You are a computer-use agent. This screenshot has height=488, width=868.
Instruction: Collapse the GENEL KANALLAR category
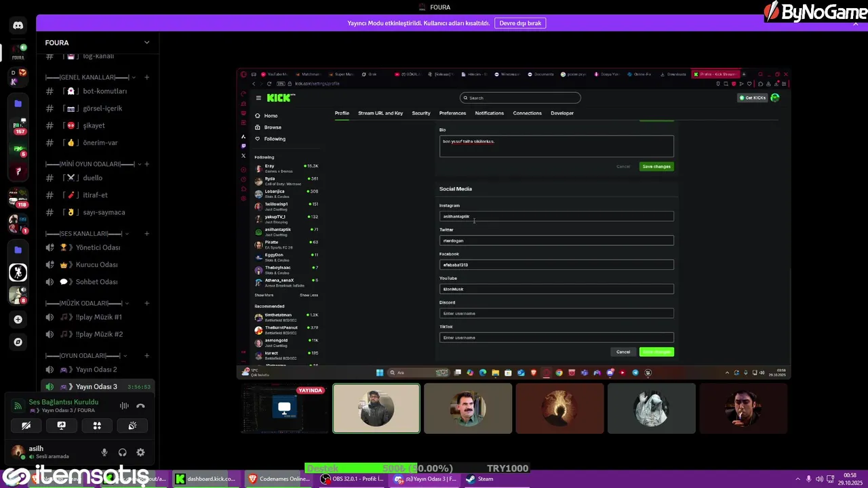pos(91,77)
